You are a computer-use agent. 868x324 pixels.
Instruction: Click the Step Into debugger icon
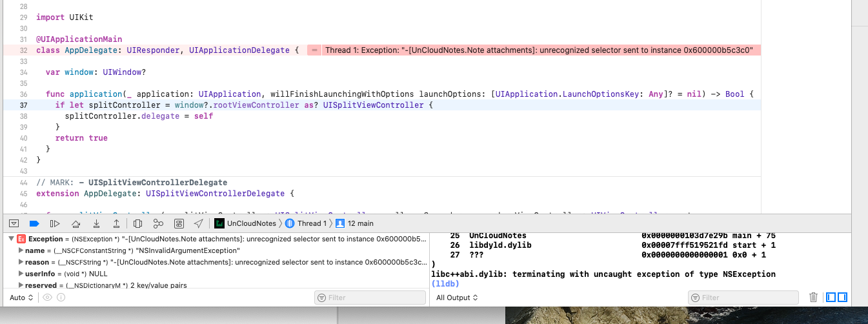click(x=96, y=223)
